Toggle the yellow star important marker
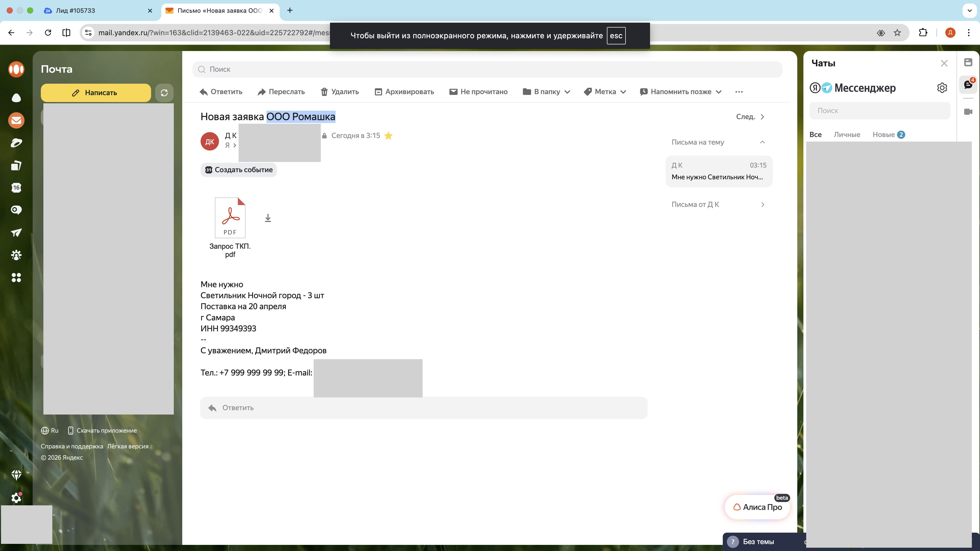 pyautogui.click(x=388, y=136)
